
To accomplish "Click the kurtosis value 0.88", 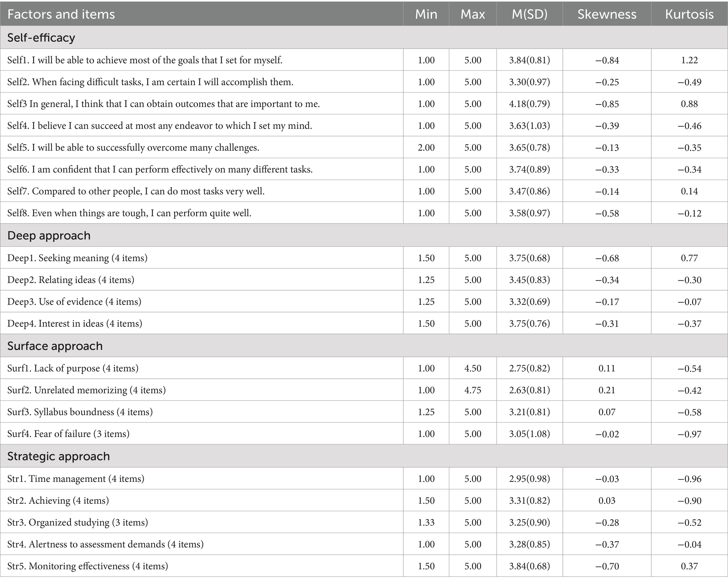I will [689, 104].
